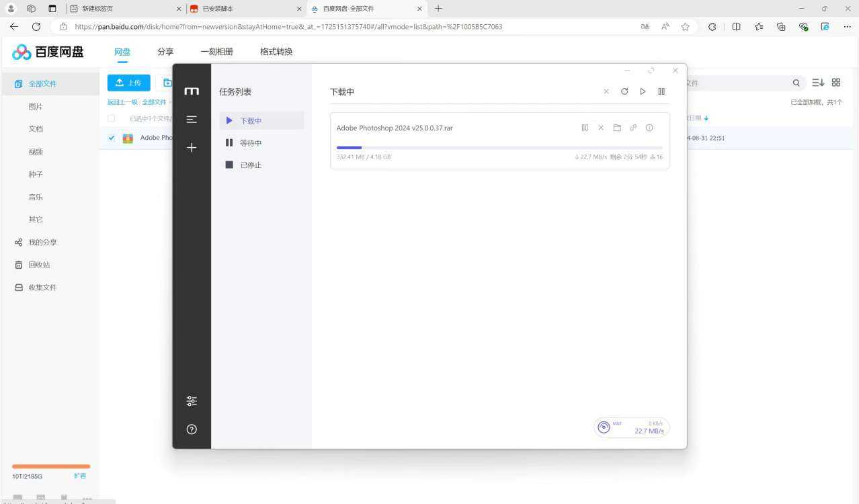This screenshot has width=859, height=504.
Task: Resume all tasks in Motrix toolbar
Action: (643, 91)
